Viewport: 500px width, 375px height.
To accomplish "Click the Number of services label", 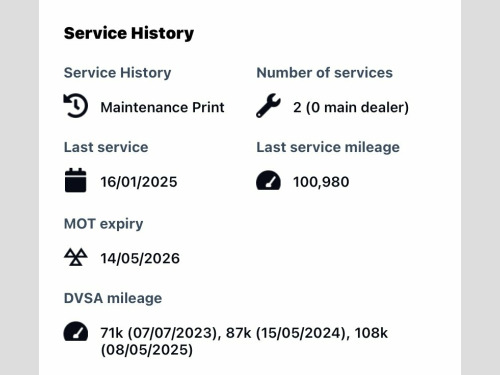I will coord(324,73).
